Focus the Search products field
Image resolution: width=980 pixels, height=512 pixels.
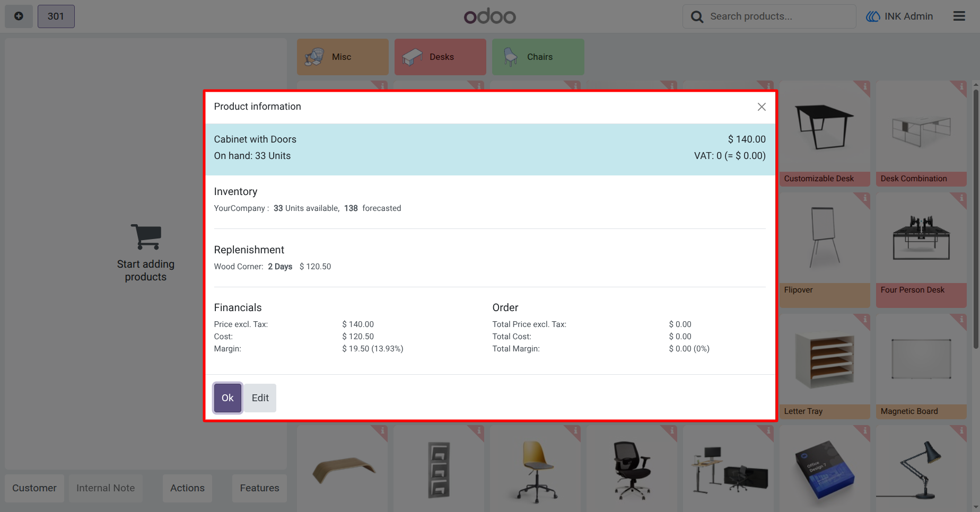click(769, 16)
